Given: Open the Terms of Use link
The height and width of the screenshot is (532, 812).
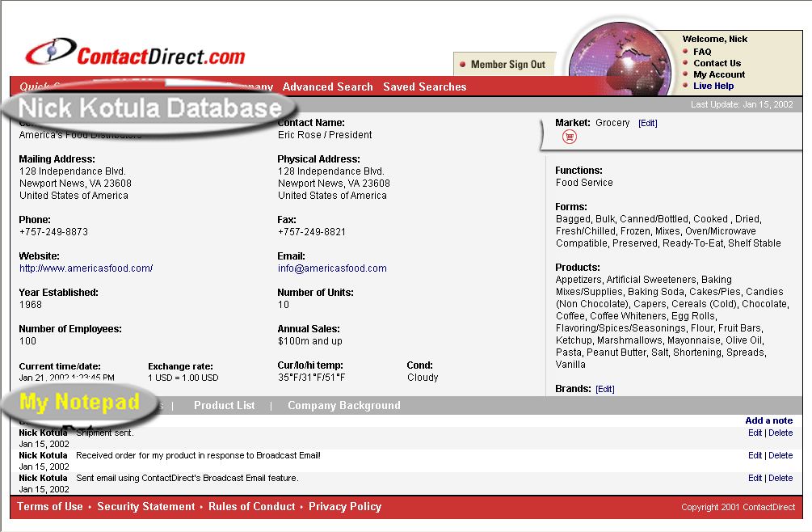Looking at the screenshot, I should 50,507.
